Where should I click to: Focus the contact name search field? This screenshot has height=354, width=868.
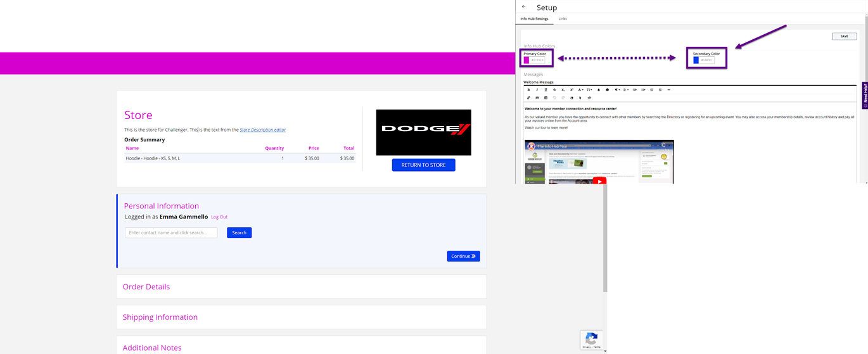coord(171,232)
